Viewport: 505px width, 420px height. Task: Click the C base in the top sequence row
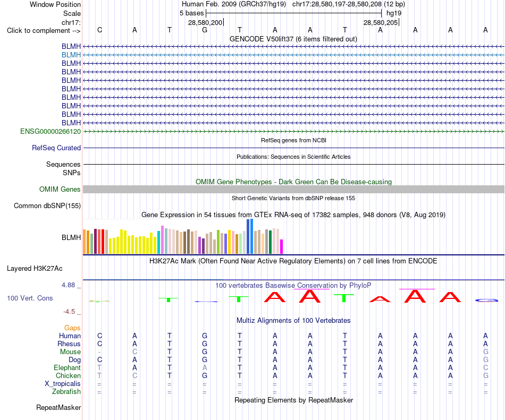tap(99, 30)
